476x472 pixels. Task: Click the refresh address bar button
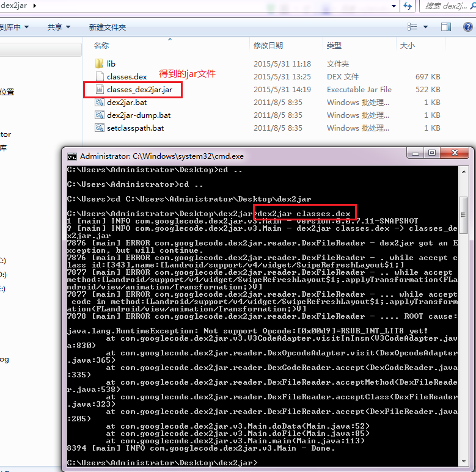point(408,5)
